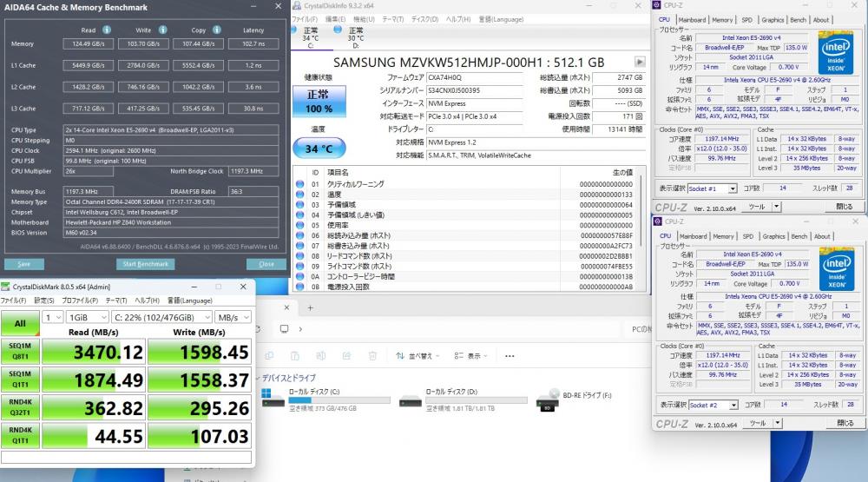Open the 1GiB test size dropdown

coord(87,318)
